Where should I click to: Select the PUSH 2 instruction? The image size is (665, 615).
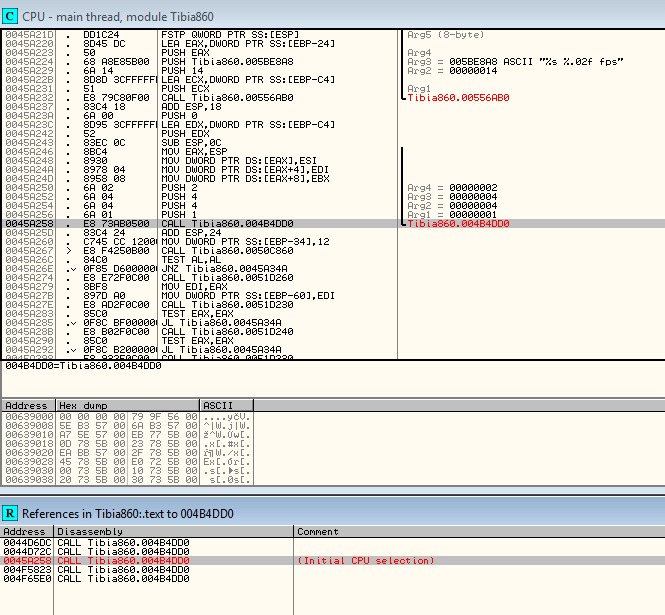click(179, 187)
